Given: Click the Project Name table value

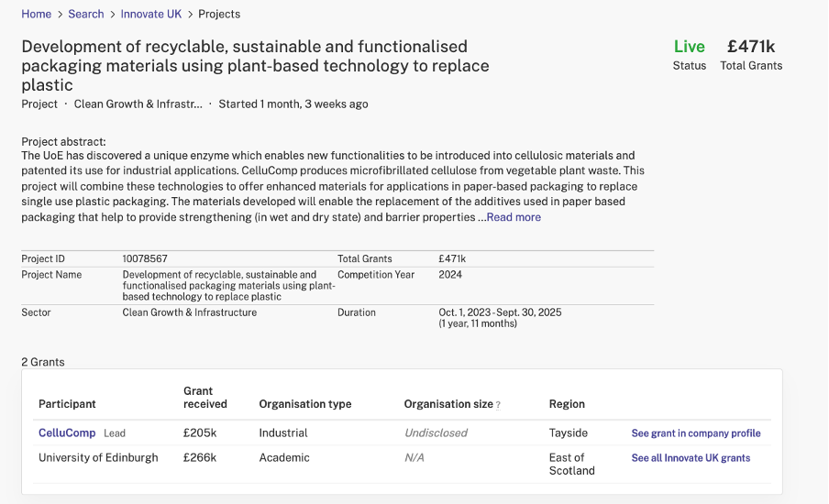Looking at the screenshot, I should point(228,286).
